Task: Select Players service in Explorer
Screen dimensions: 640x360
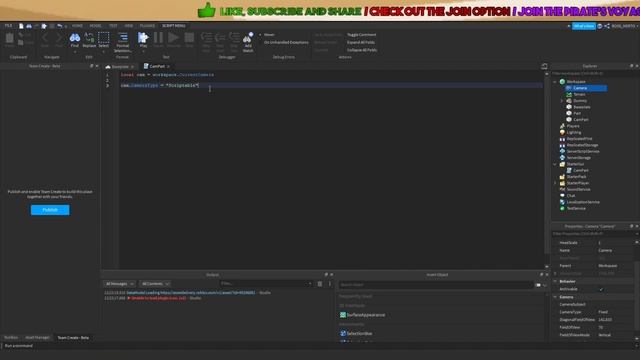Action: 573,126
